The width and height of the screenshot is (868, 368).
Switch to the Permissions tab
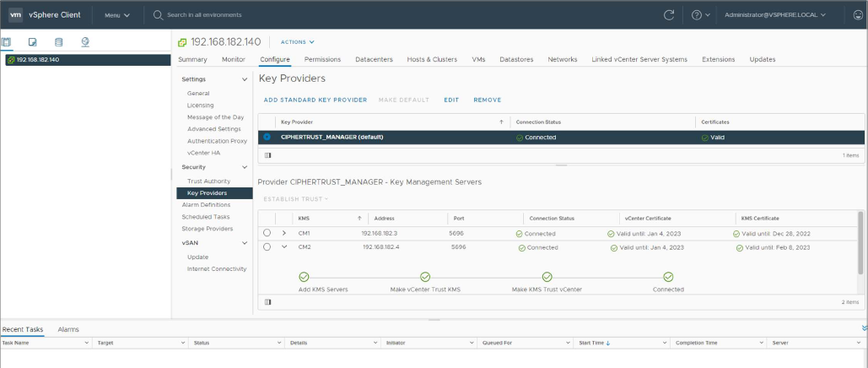[322, 59]
